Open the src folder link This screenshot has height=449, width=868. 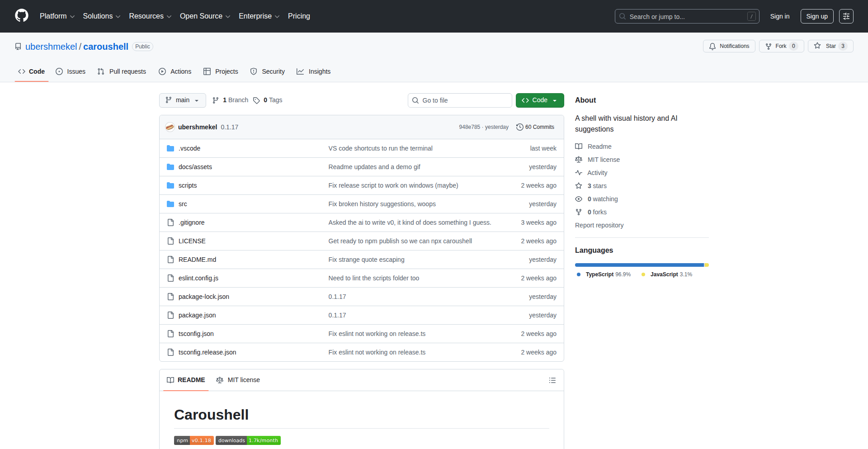(182, 204)
